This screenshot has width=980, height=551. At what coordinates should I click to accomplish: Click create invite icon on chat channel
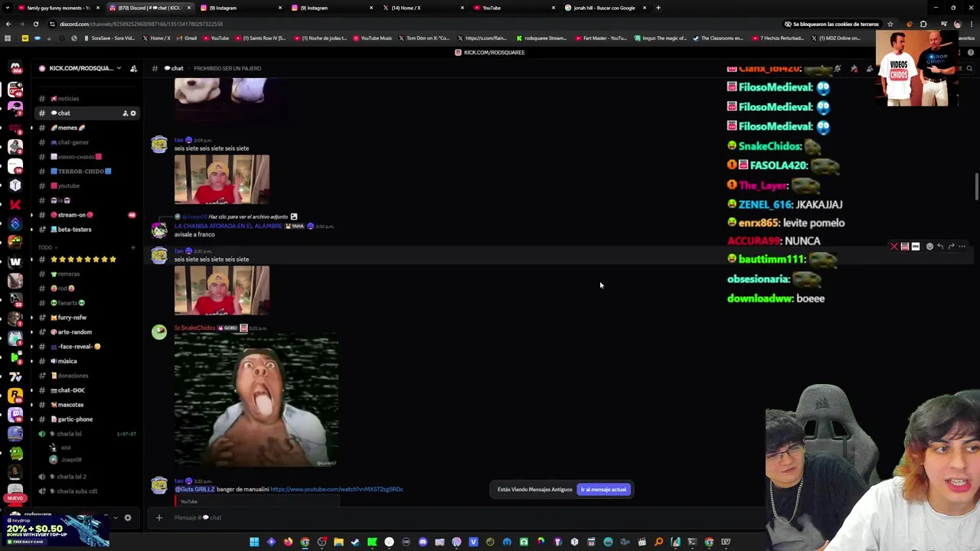125,113
